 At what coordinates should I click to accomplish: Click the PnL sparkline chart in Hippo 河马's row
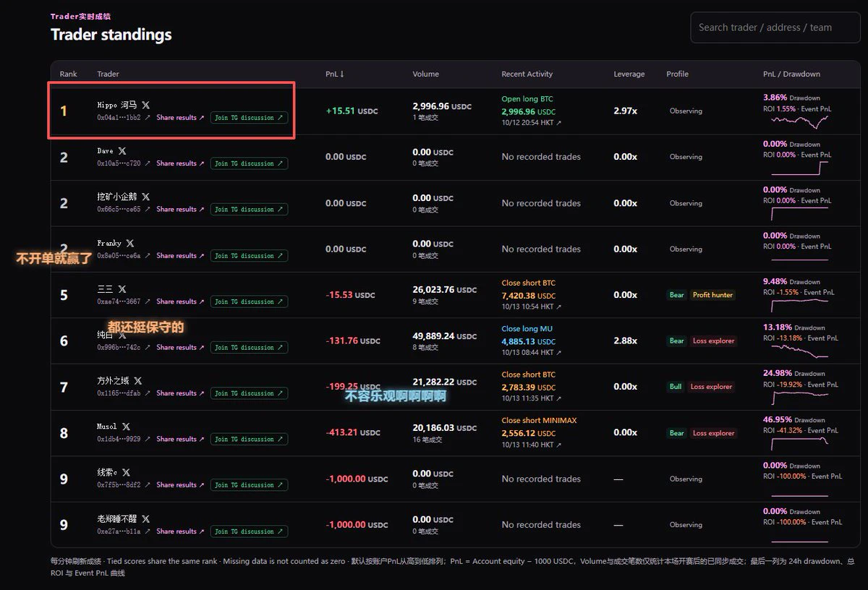800,121
